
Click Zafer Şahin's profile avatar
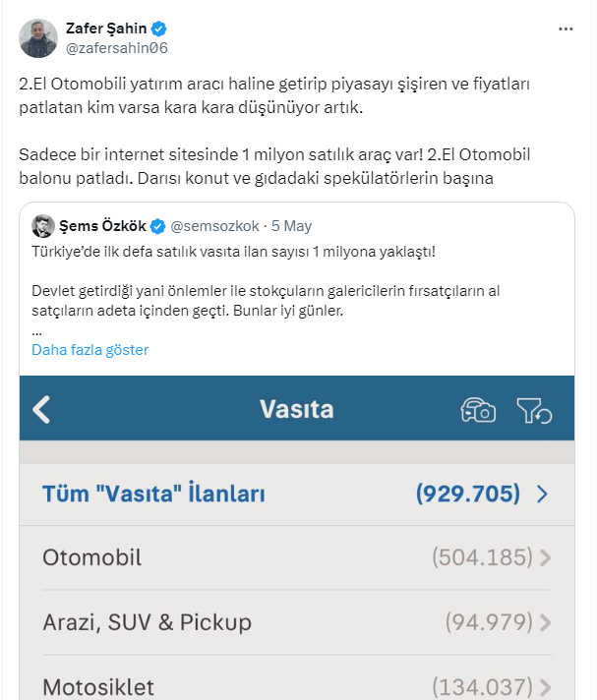(x=38, y=37)
